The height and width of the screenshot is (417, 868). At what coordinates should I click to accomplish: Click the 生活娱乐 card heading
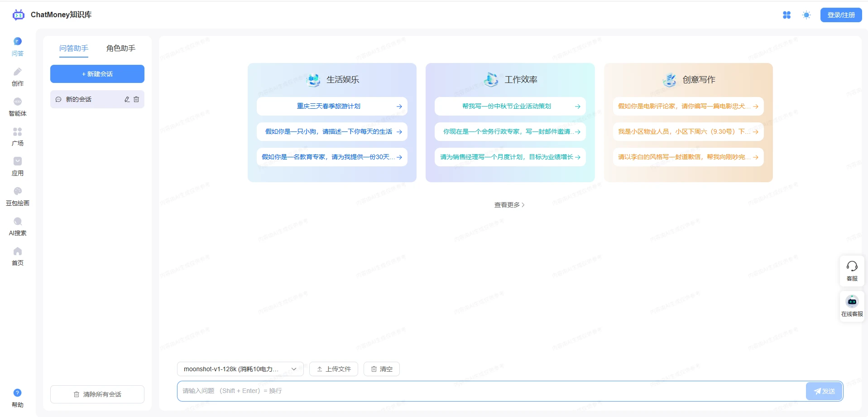pos(343,80)
